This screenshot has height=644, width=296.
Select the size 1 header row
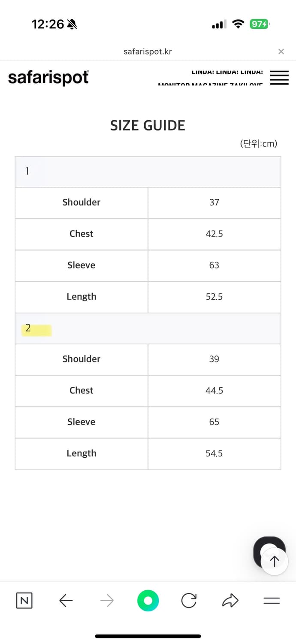pos(148,171)
